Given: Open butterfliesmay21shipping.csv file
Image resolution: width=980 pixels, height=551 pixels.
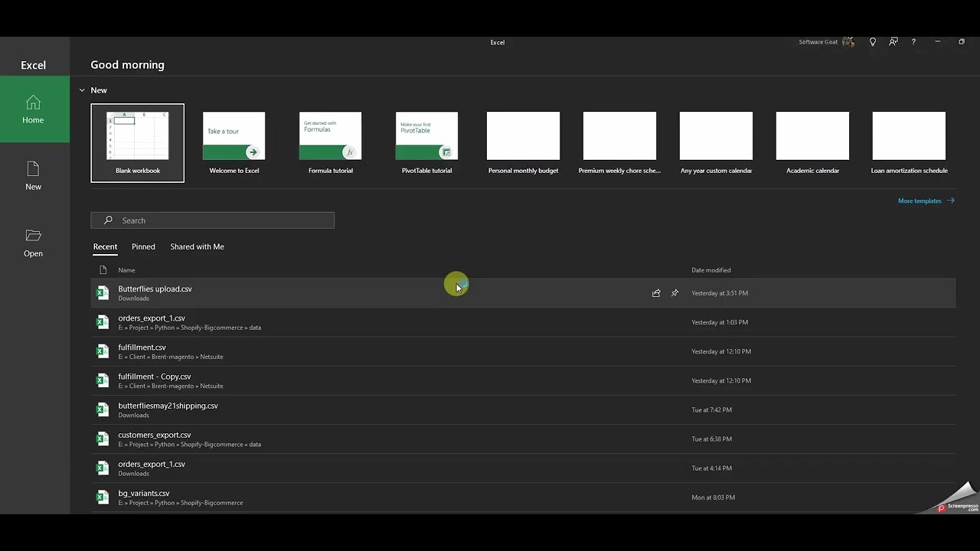Looking at the screenshot, I should point(523,409).
